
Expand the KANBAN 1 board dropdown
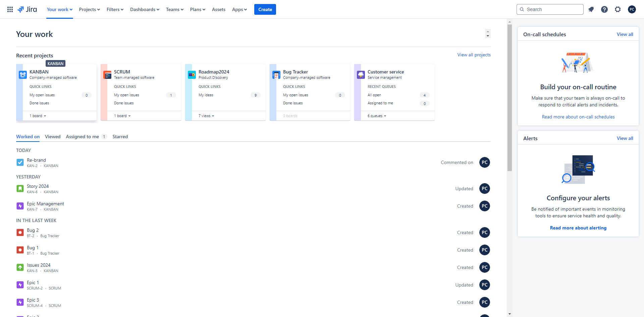38,116
